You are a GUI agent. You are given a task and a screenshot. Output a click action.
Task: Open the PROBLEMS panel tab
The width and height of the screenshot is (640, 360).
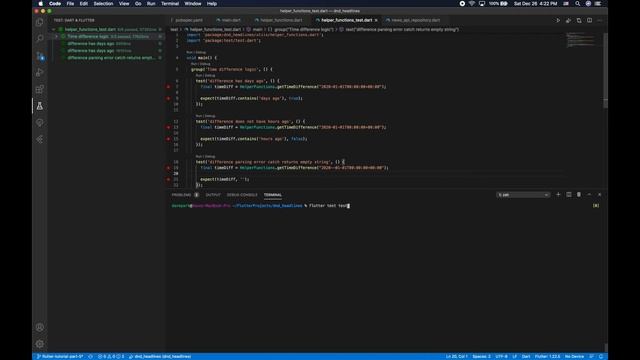(x=181, y=195)
